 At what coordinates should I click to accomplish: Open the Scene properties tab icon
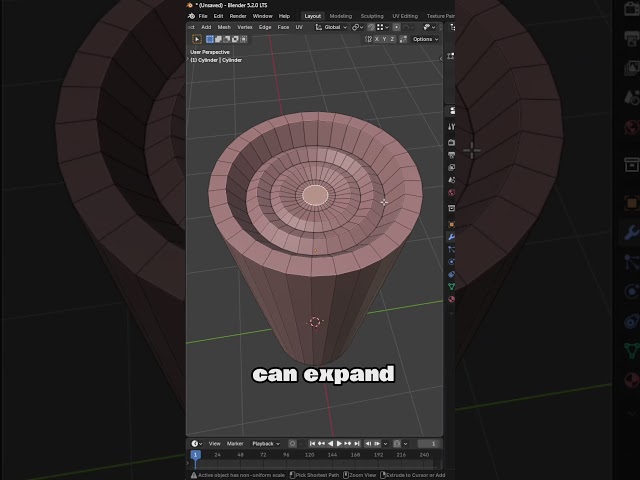click(451, 180)
